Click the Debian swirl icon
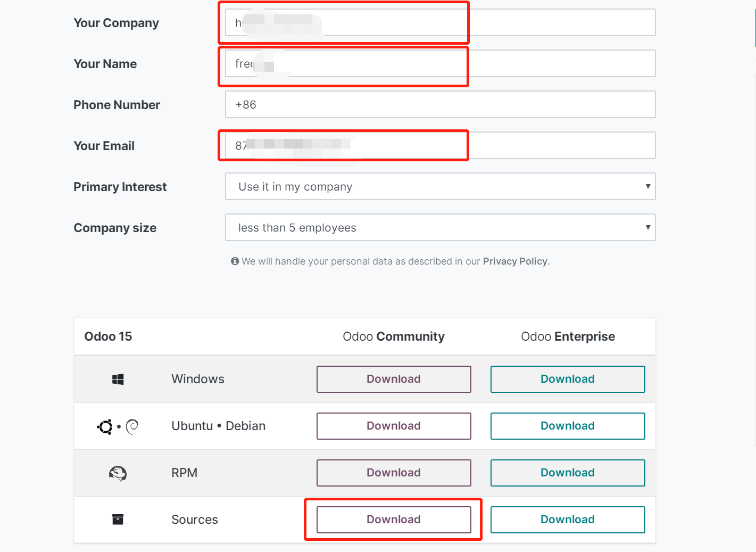This screenshot has height=552, width=756. tap(132, 426)
